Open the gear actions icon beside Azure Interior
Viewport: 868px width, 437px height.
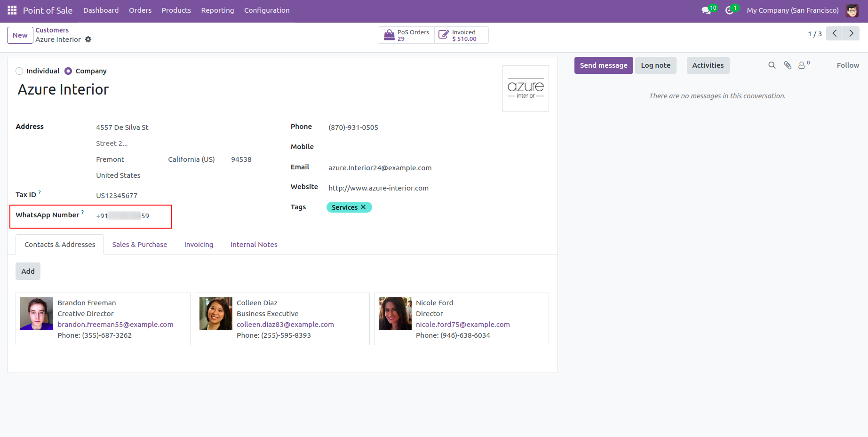tap(88, 40)
